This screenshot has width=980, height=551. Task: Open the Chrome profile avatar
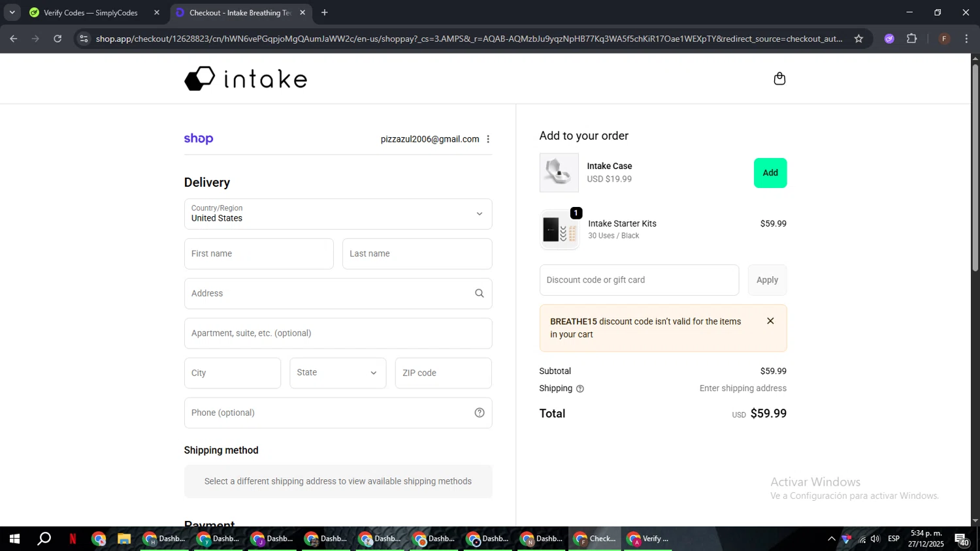(x=944, y=39)
